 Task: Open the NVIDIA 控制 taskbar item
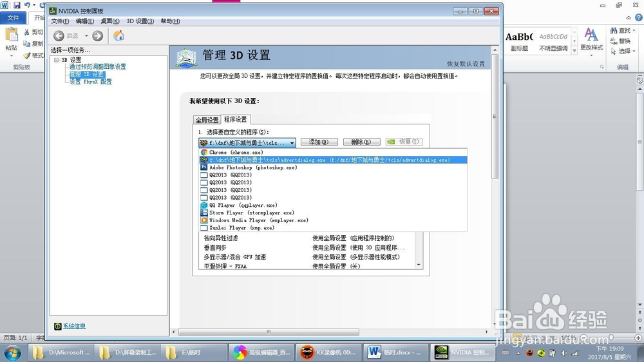pos(463,352)
